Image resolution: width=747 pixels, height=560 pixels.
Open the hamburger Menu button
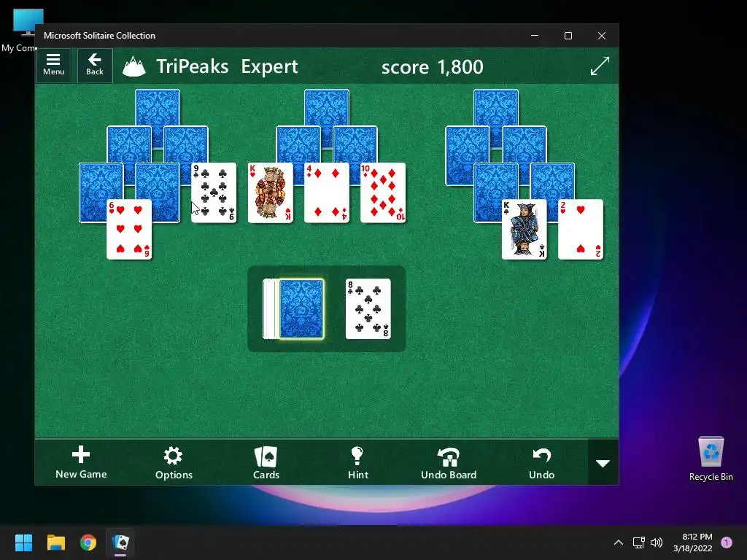tap(53, 65)
